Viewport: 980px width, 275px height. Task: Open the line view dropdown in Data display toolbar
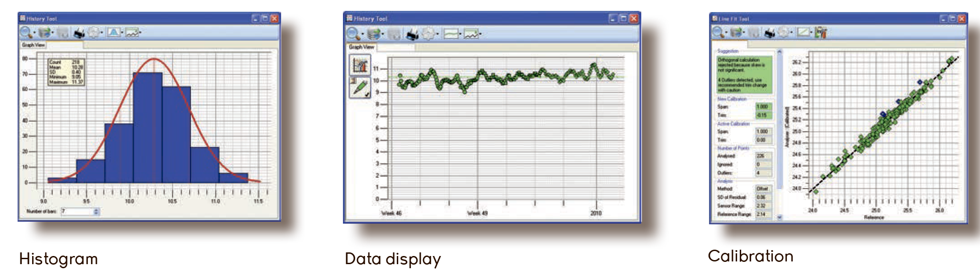point(461,34)
